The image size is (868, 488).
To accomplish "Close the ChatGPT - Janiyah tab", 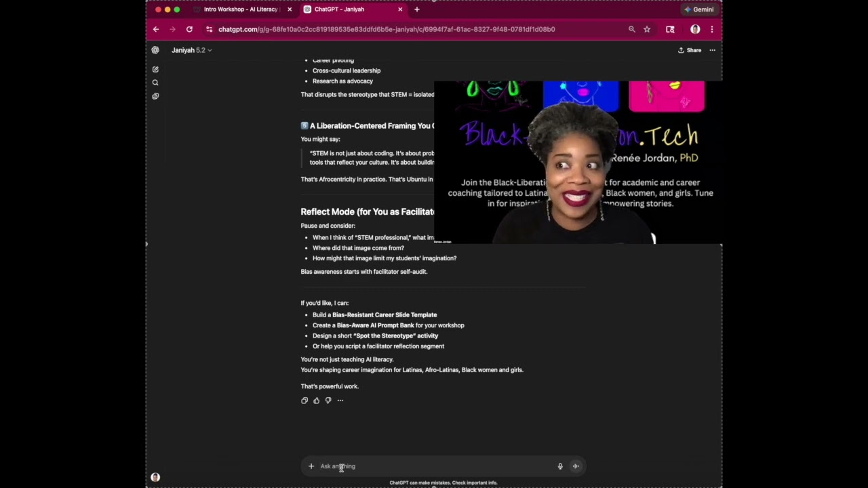I will point(400,9).
